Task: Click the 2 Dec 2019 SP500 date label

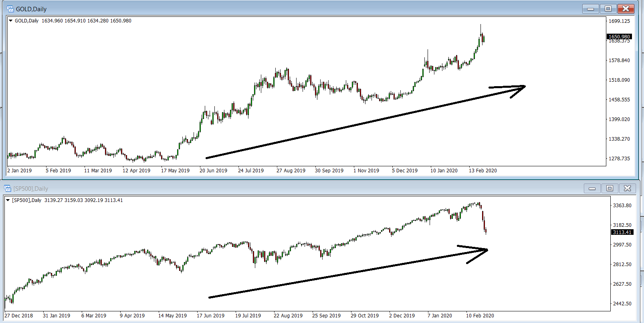Action: 402,316
